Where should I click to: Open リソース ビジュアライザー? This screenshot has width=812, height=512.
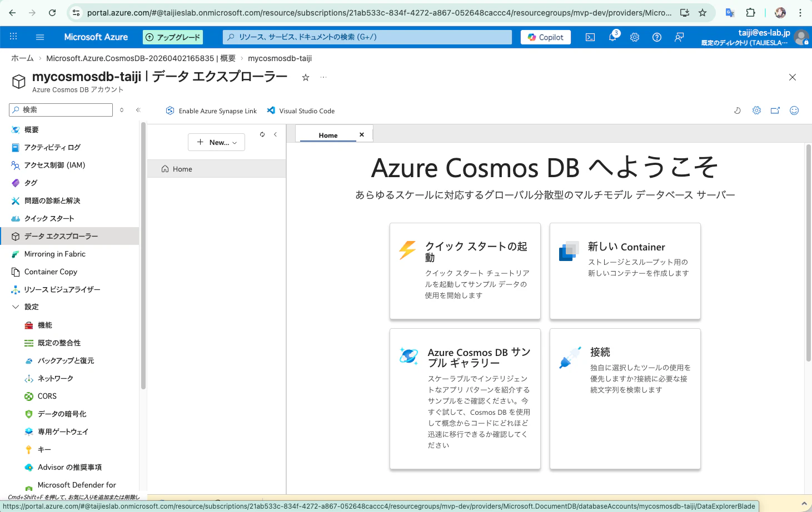pos(69,289)
